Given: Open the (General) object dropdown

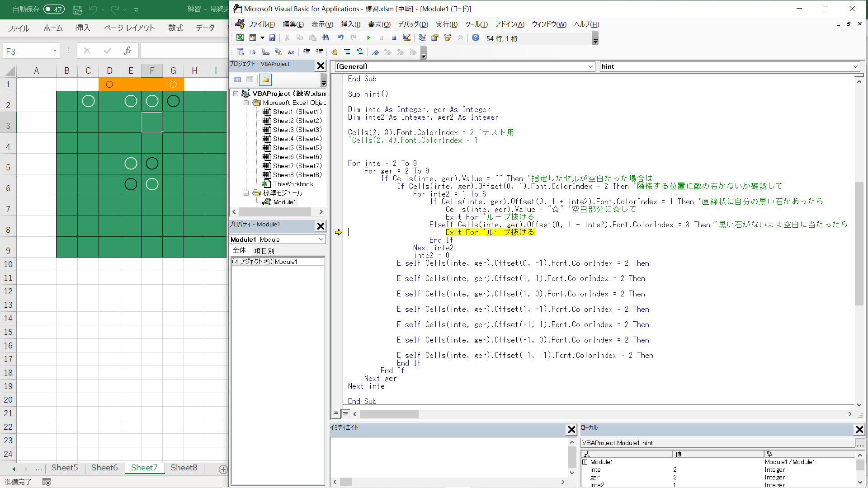Looking at the screenshot, I should (x=590, y=66).
